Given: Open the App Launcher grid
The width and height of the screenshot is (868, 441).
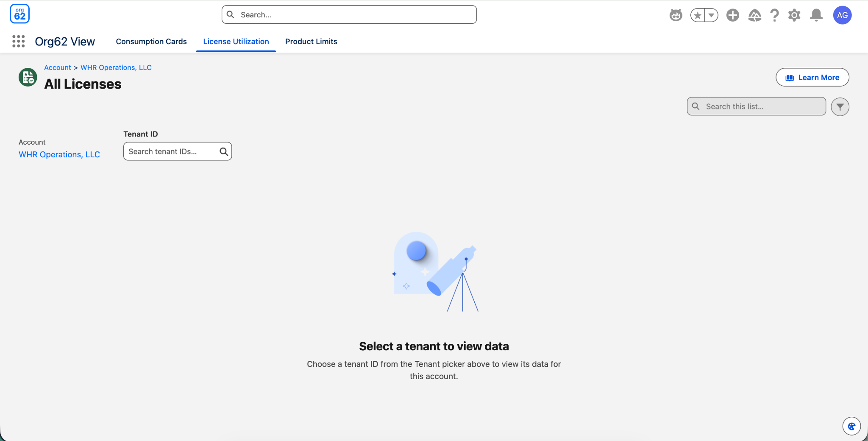Looking at the screenshot, I should [18, 41].
